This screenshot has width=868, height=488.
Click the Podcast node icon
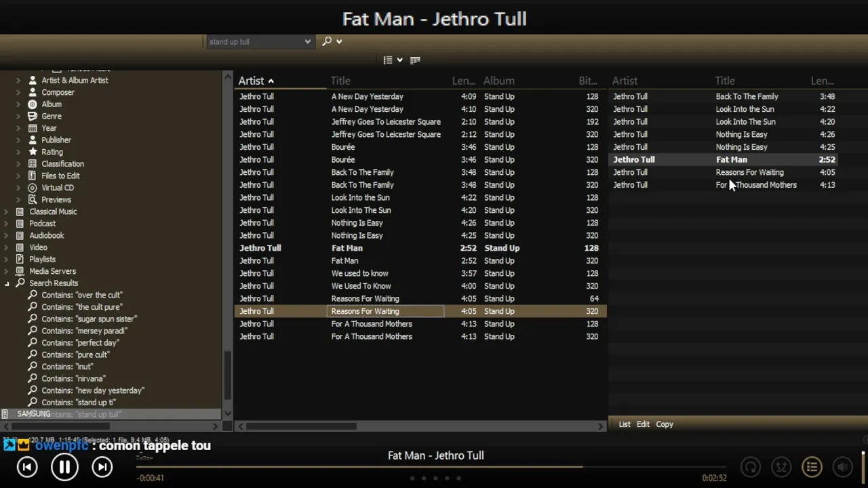click(20, 223)
